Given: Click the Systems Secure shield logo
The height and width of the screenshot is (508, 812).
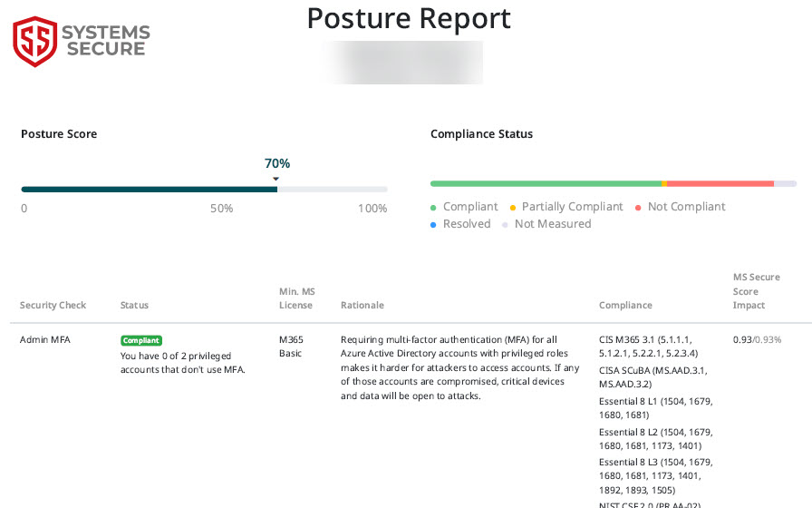Looking at the screenshot, I should 34,41.
